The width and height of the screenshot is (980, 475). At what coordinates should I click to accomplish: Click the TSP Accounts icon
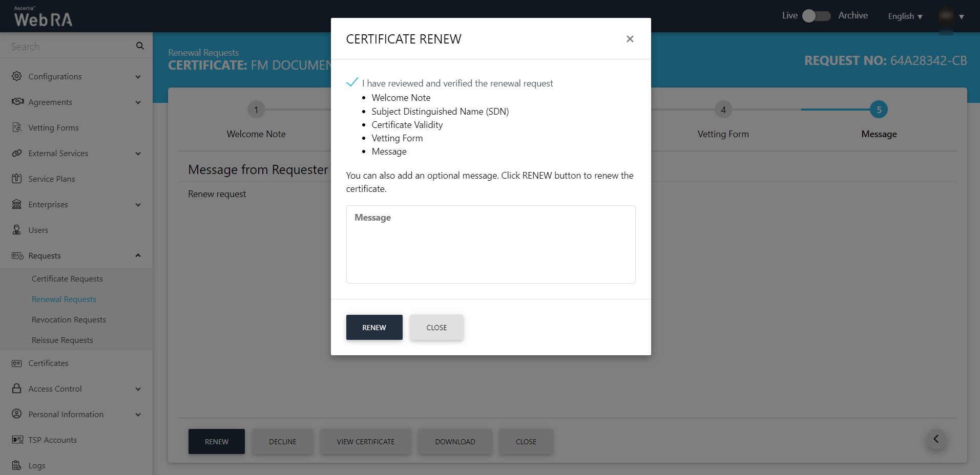pos(17,440)
